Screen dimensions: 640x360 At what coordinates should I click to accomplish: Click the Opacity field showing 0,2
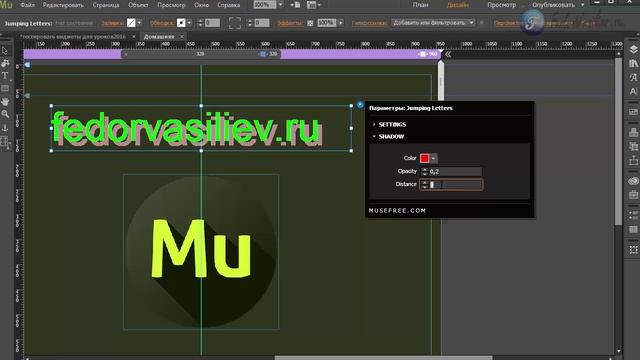point(455,171)
